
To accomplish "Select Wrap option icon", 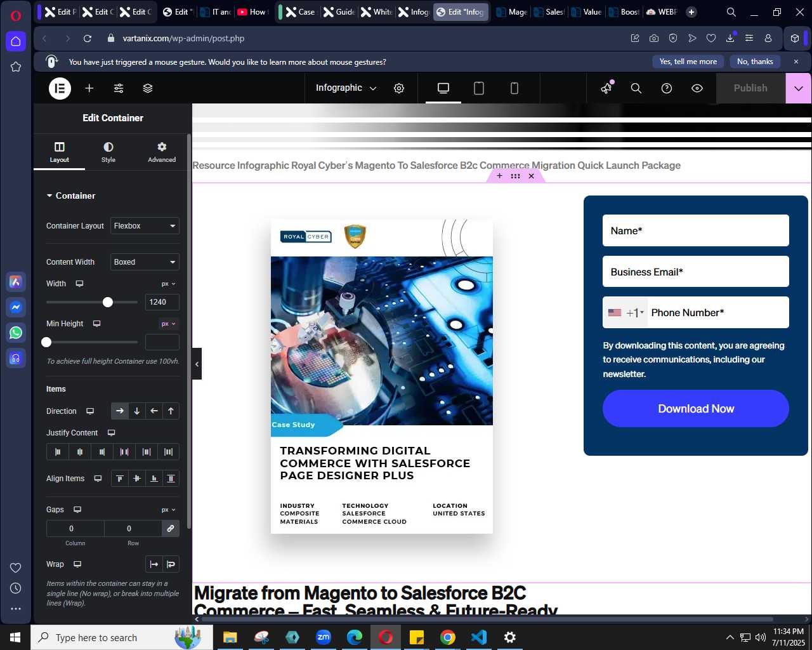I will click(171, 564).
